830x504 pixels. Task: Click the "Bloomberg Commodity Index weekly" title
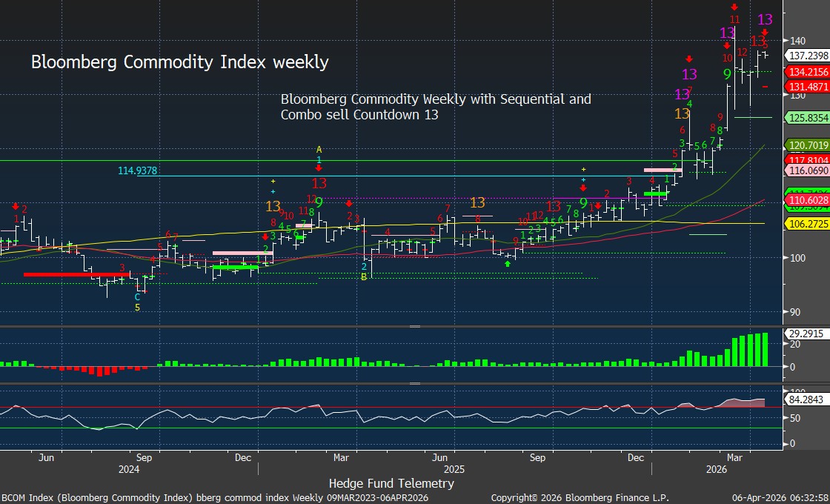click(179, 62)
